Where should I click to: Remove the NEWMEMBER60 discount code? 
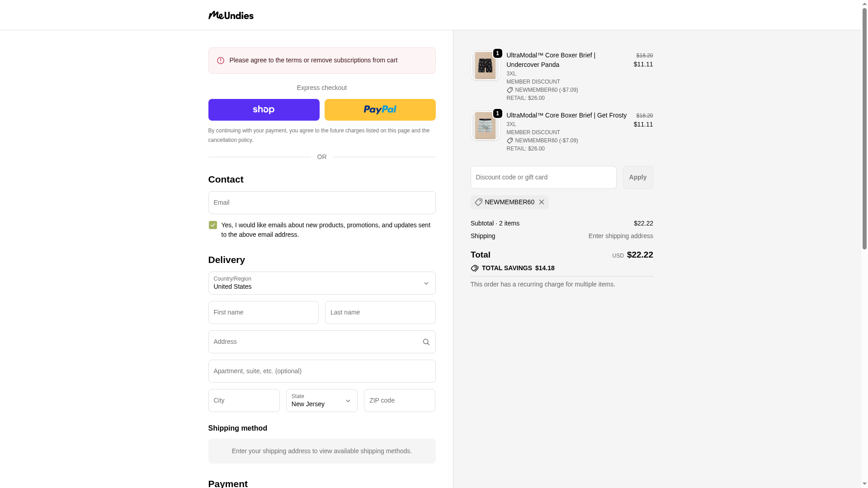541,202
